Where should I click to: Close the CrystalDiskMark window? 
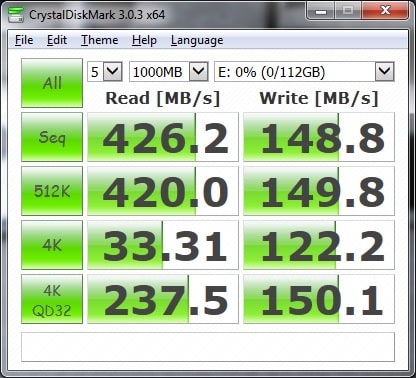(x=385, y=11)
